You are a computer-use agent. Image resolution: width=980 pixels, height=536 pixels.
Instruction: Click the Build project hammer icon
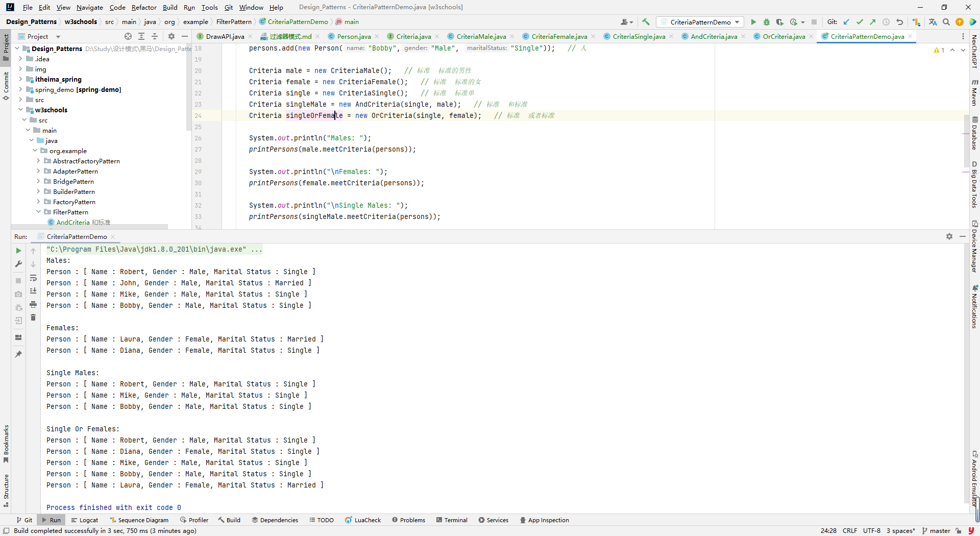coord(646,22)
